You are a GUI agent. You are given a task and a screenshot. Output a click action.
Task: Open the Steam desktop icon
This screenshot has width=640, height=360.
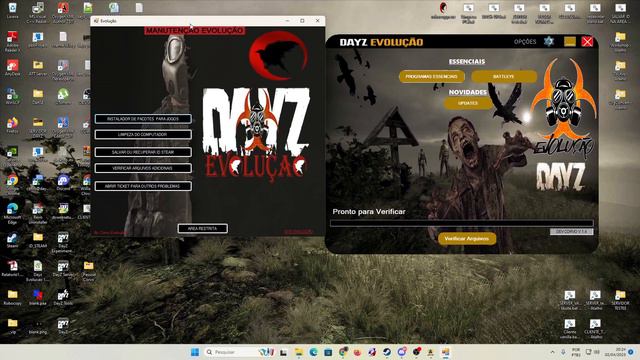click(12, 240)
